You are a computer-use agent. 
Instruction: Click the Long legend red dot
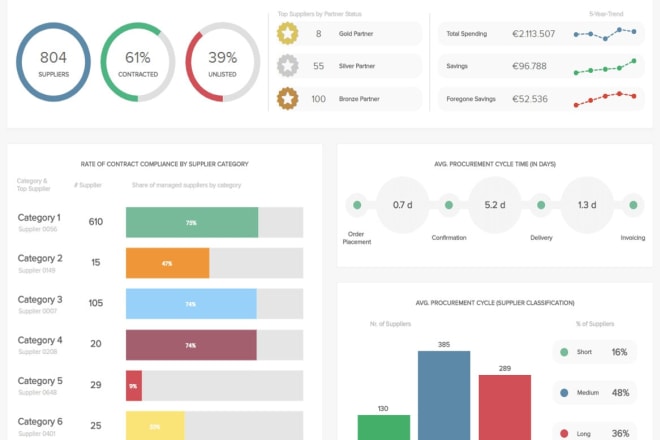(x=564, y=433)
